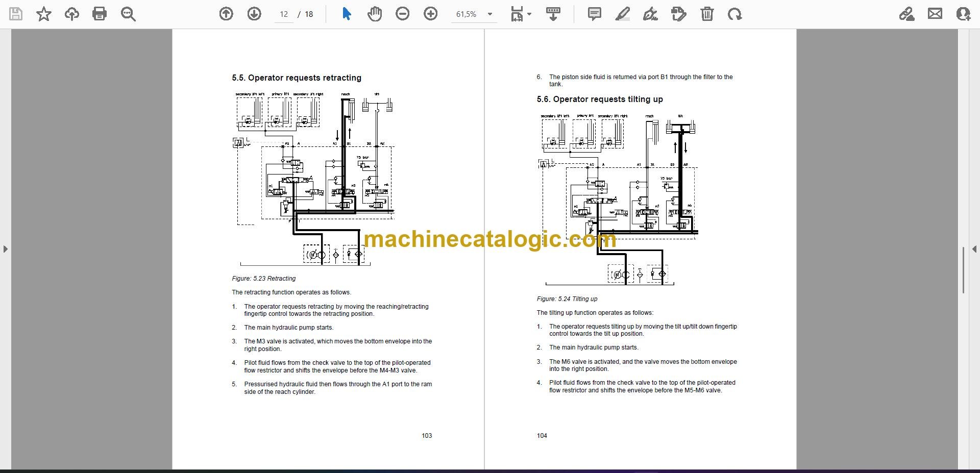Click step 'Pressurised hydraulic fluid then flows'
The width and height of the screenshot is (980, 473).
coord(338,388)
